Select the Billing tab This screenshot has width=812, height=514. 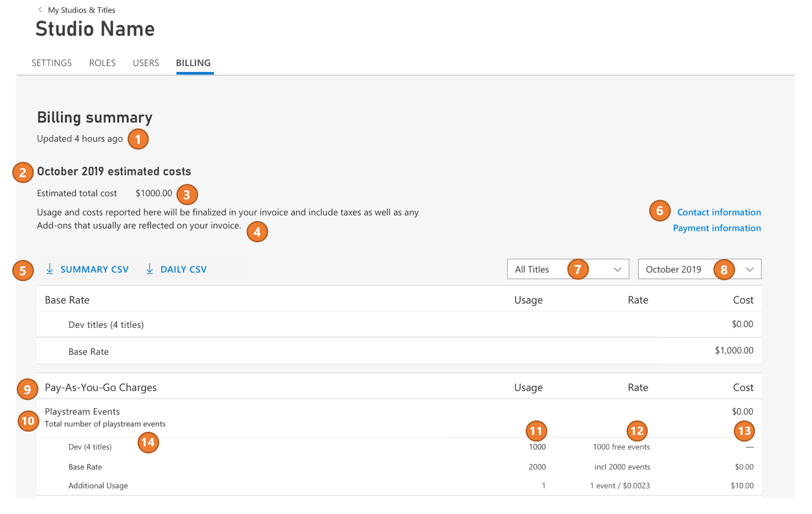(193, 63)
